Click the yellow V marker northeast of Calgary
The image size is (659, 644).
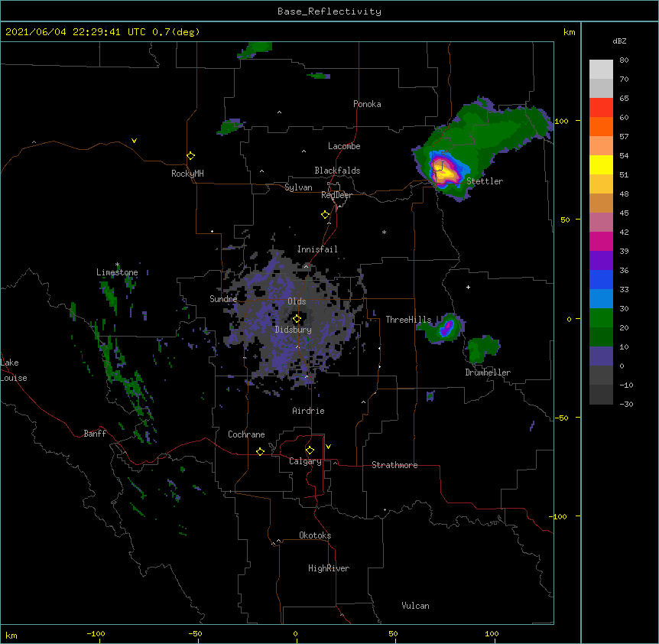pos(328,447)
